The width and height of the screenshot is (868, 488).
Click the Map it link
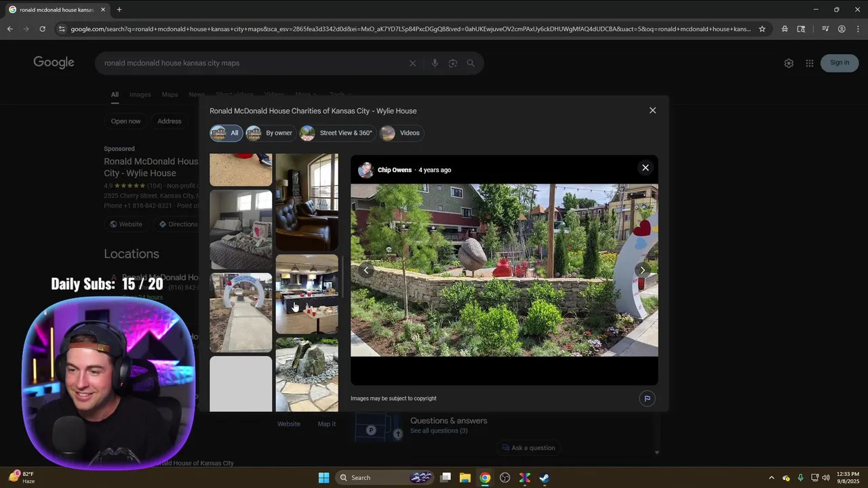click(x=327, y=424)
